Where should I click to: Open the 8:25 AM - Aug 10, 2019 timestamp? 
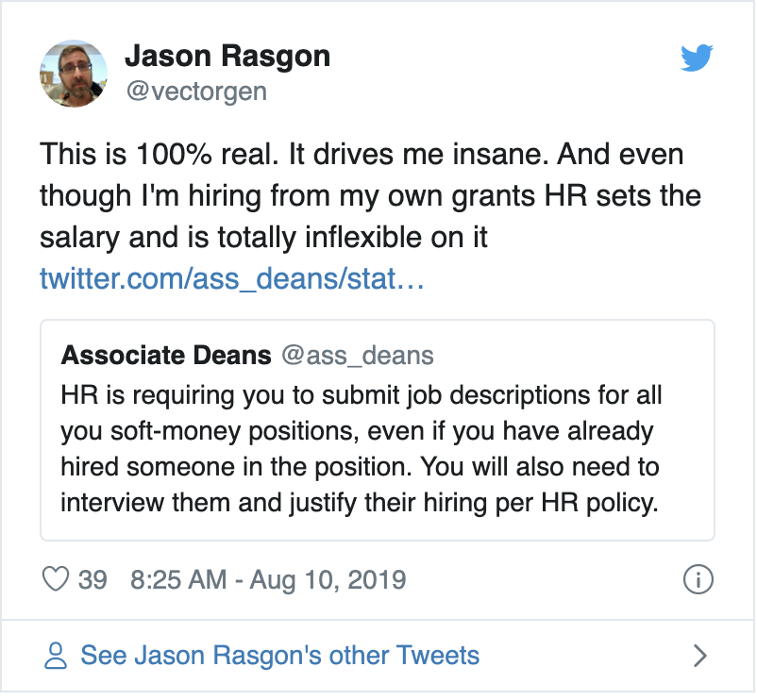tap(268, 579)
